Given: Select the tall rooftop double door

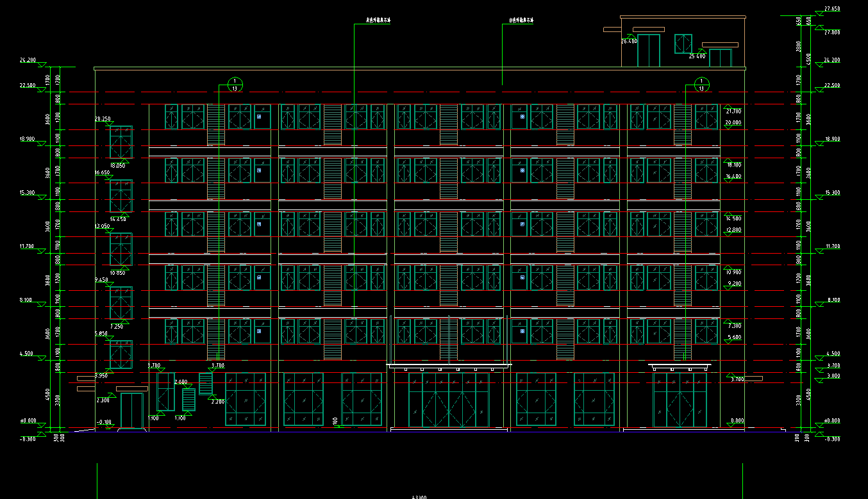Looking at the screenshot, I should 648,51.
